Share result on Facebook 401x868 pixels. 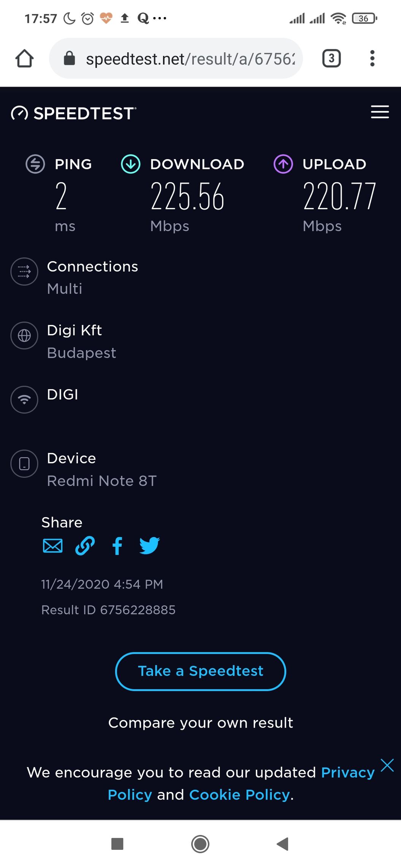click(x=117, y=546)
